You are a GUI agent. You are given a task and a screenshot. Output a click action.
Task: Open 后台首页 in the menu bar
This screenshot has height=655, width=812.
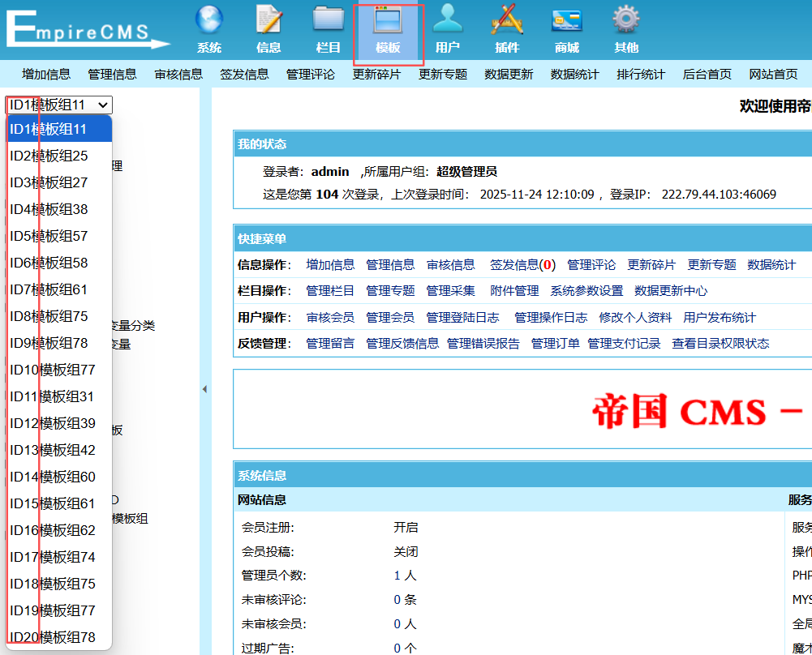[707, 74]
